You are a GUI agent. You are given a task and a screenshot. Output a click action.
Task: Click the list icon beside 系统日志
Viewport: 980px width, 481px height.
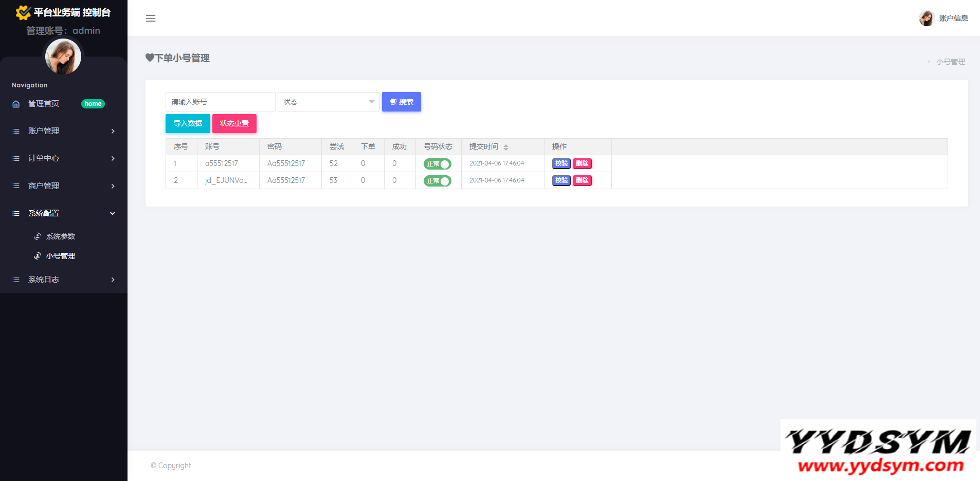pos(16,280)
